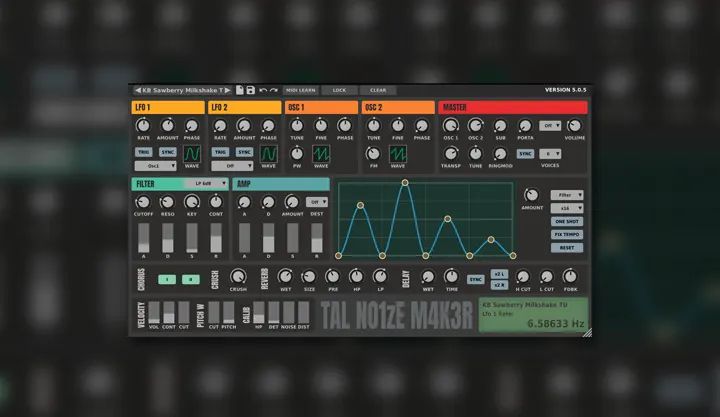The height and width of the screenshot is (417, 720).
Task: Click the new preset page icon
Action: 240,90
